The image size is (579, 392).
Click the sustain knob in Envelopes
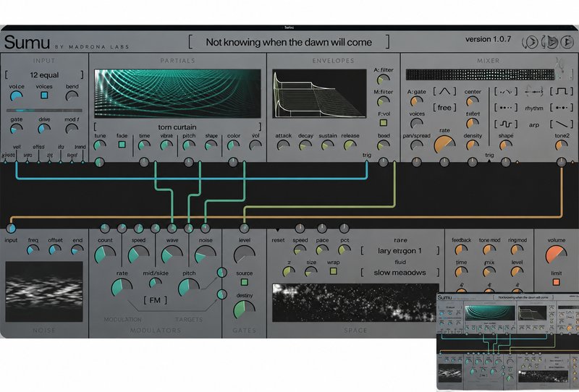click(328, 145)
